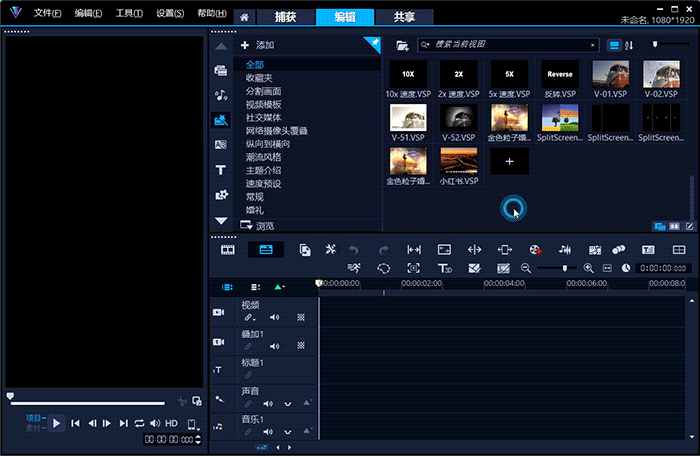Click the sort library media icon

click(631, 45)
